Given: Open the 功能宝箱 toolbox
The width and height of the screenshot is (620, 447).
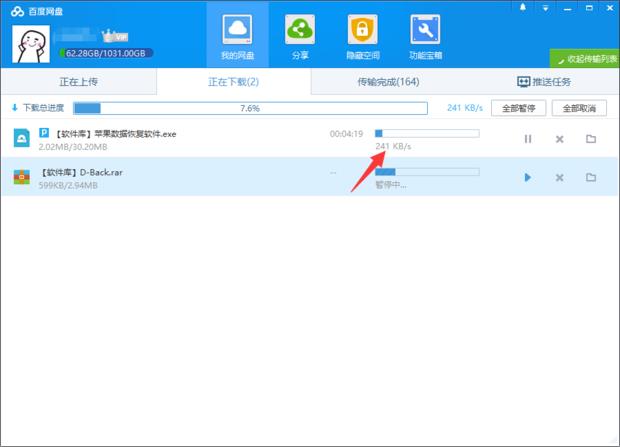Looking at the screenshot, I should (x=426, y=35).
